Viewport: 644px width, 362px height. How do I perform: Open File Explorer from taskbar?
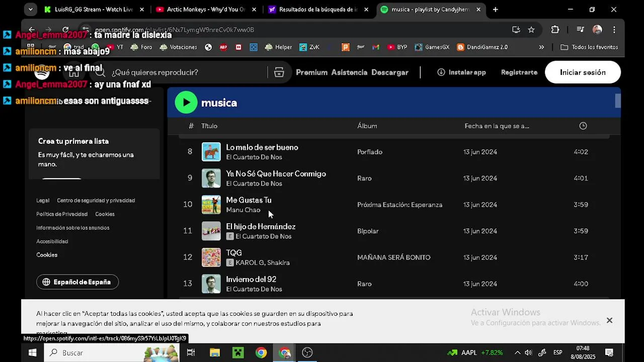click(x=215, y=352)
